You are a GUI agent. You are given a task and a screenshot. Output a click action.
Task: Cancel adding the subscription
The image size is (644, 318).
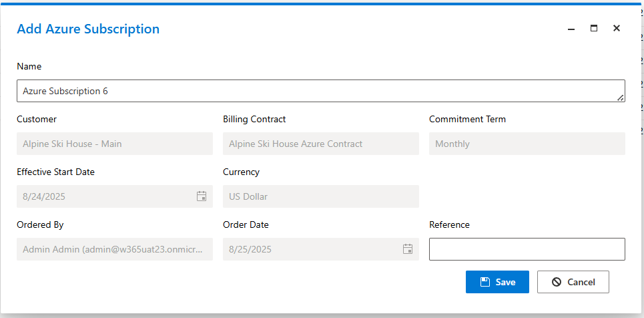click(x=573, y=282)
